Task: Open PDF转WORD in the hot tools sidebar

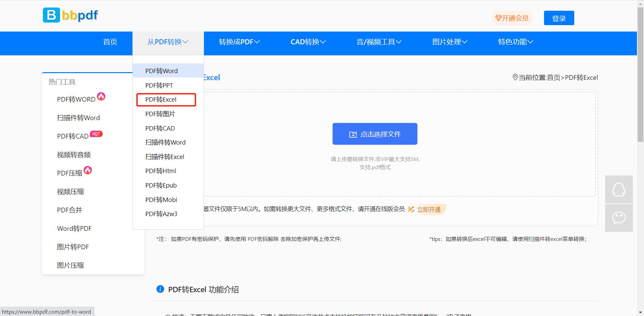Action: click(76, 99)
